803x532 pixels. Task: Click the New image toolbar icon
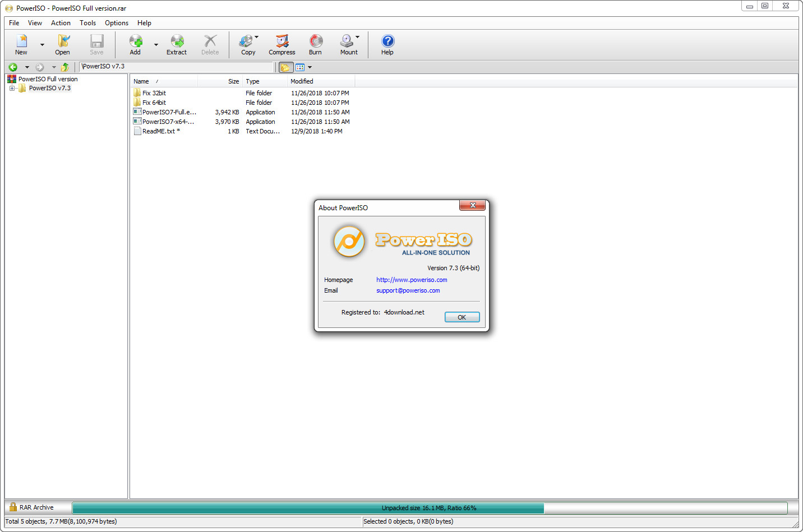21,44
